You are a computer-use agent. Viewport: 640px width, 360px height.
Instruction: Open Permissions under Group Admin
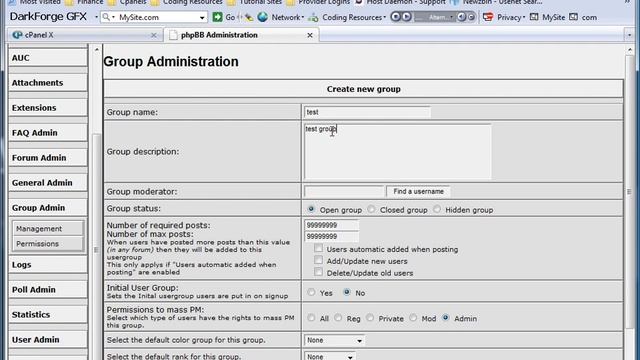[48, 244]
